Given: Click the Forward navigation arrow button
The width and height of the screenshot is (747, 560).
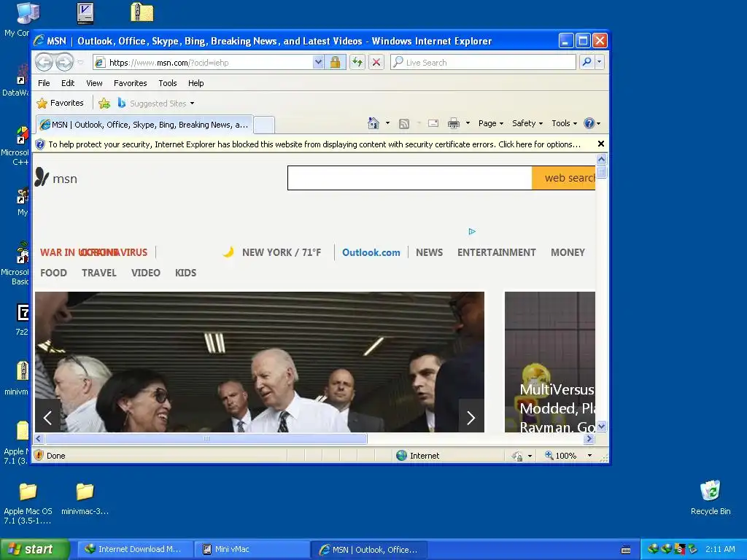Looking at the screenshot, I should coord(65,62).
